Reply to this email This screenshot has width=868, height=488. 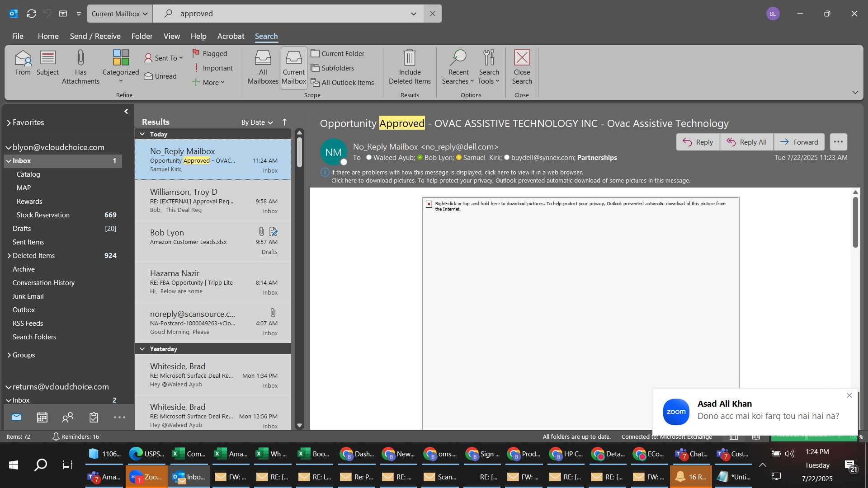[x=698, y=142]
